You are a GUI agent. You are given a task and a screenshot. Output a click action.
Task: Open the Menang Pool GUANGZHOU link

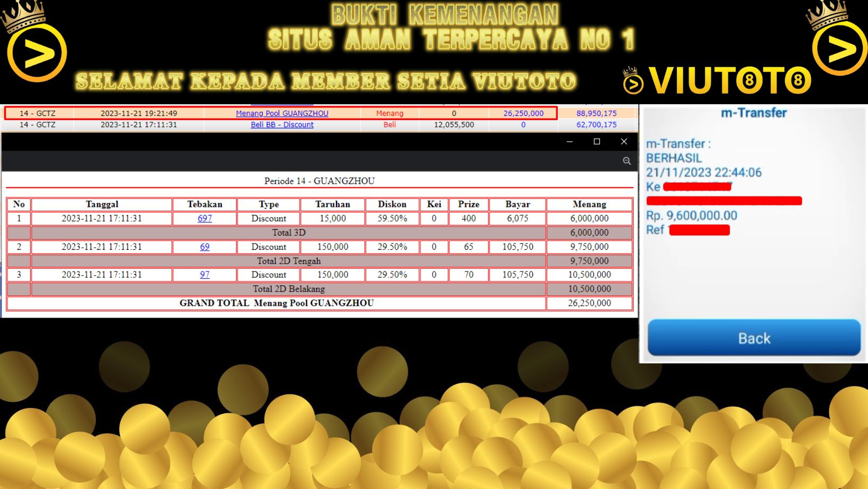tap(282, 113)
